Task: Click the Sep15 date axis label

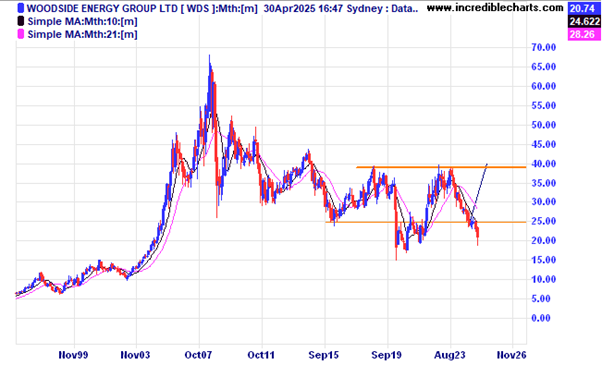Action: (324, 355)
